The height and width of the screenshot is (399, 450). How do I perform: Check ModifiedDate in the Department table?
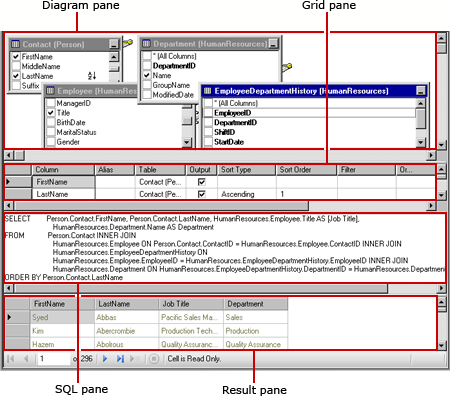pos(147,95)
